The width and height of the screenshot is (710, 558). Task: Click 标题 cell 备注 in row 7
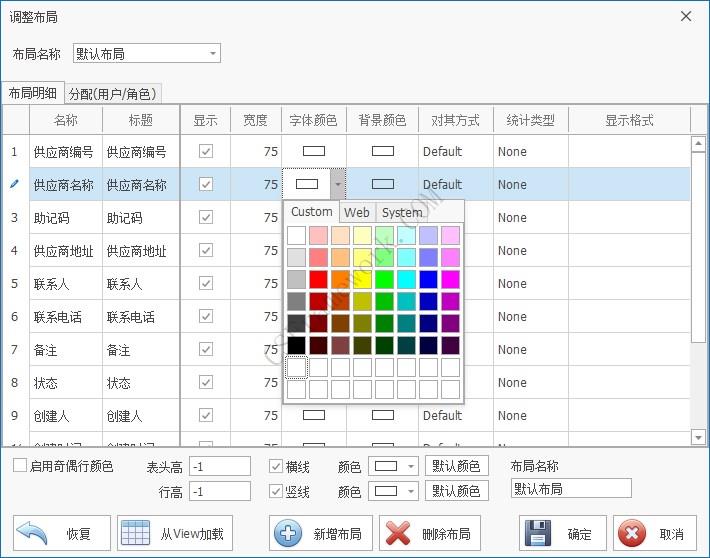(141, 350)
